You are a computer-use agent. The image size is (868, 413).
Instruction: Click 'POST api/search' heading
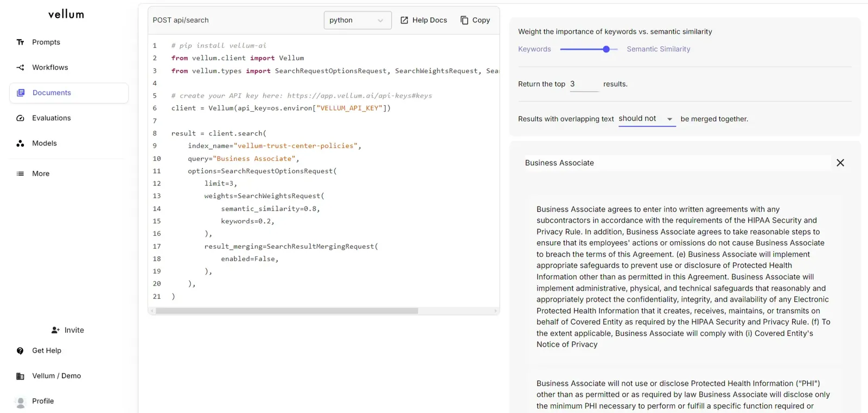181,20
